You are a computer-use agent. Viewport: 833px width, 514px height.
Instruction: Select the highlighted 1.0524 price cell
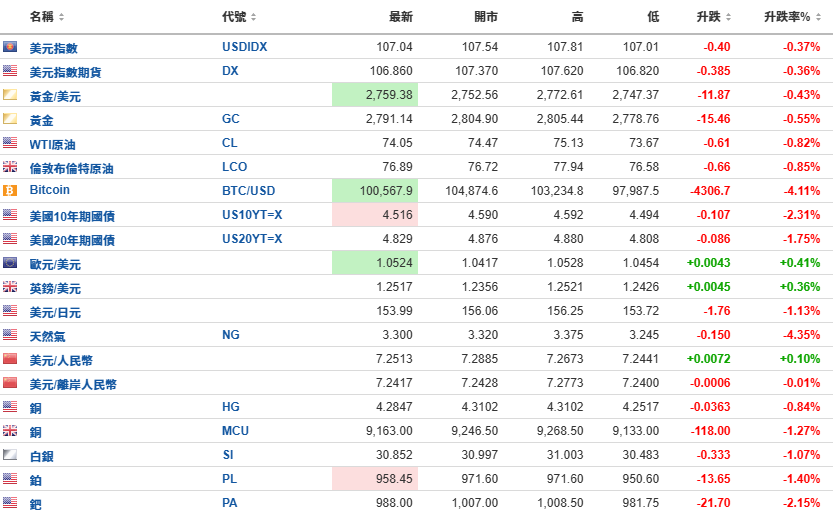pyautogui.click(x=375, y=262)
